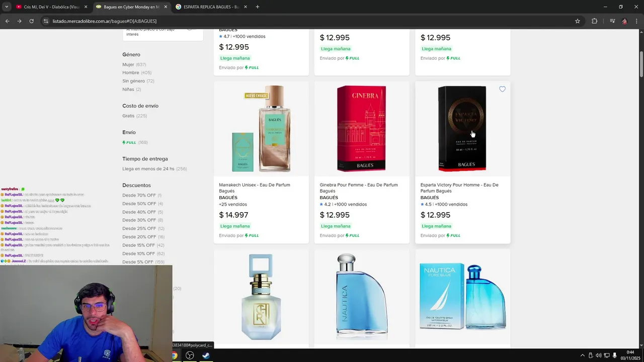
Task: Bookmark this page with the star
Action: [x=578, y=21]
